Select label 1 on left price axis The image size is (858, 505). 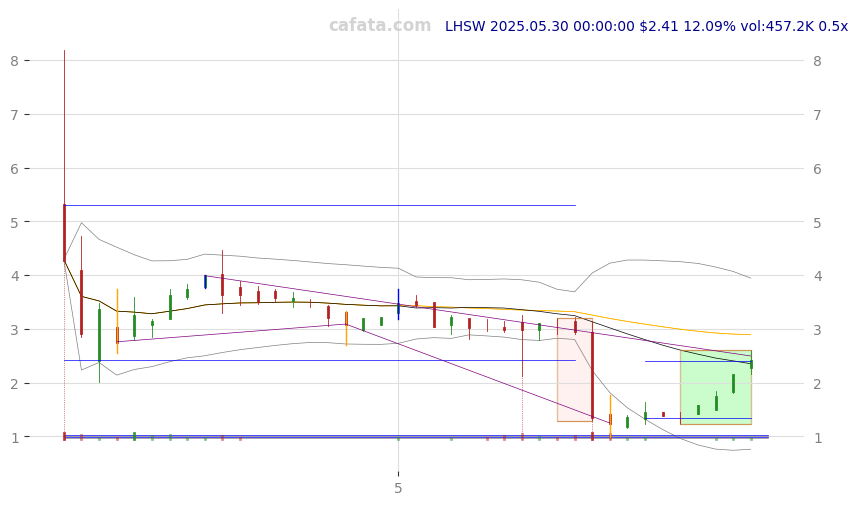pyautogui.click(x=14, y=438)
